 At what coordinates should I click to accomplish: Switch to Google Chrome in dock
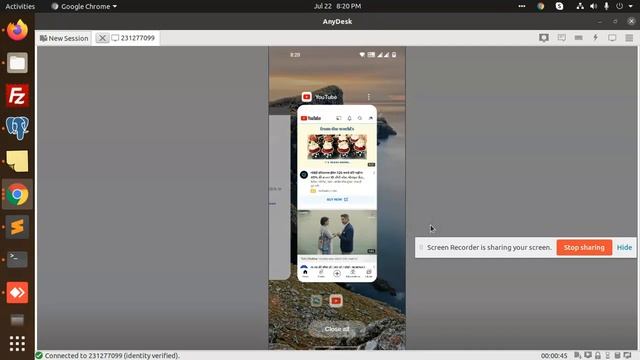17,194
